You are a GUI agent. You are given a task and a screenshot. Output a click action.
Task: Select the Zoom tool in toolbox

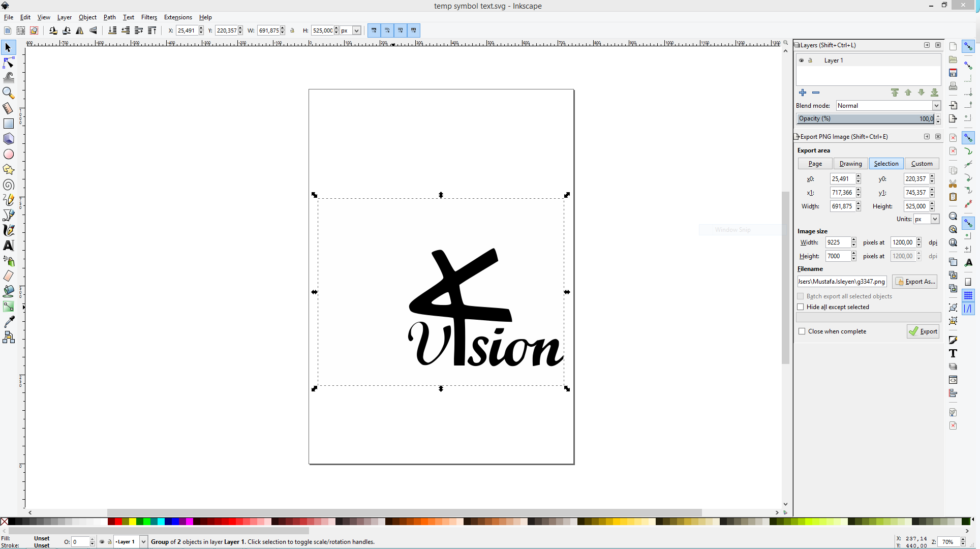coord(9,93)
